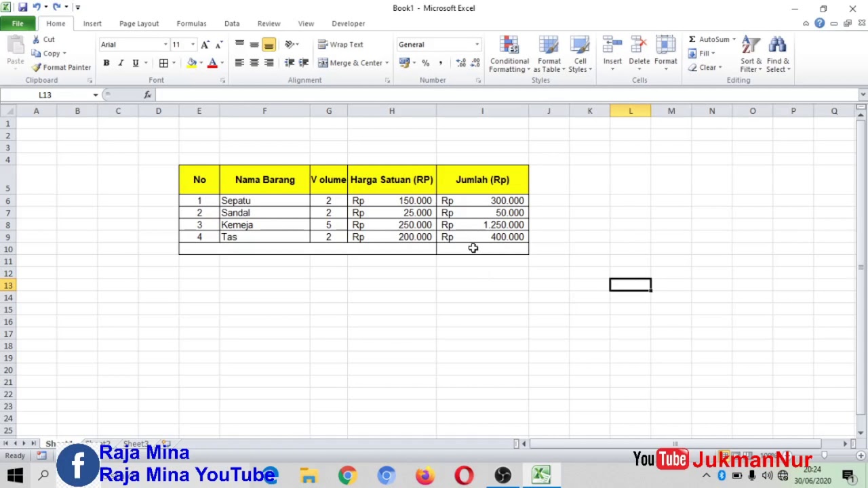Open the font name dropdown
Viewport: 868px width, 488px height.
[x=165, y=45]
